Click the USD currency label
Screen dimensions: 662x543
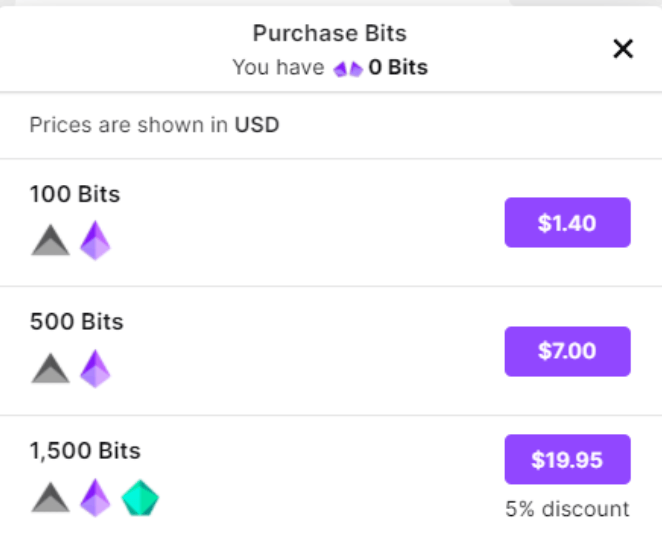(x=257, y=125)
